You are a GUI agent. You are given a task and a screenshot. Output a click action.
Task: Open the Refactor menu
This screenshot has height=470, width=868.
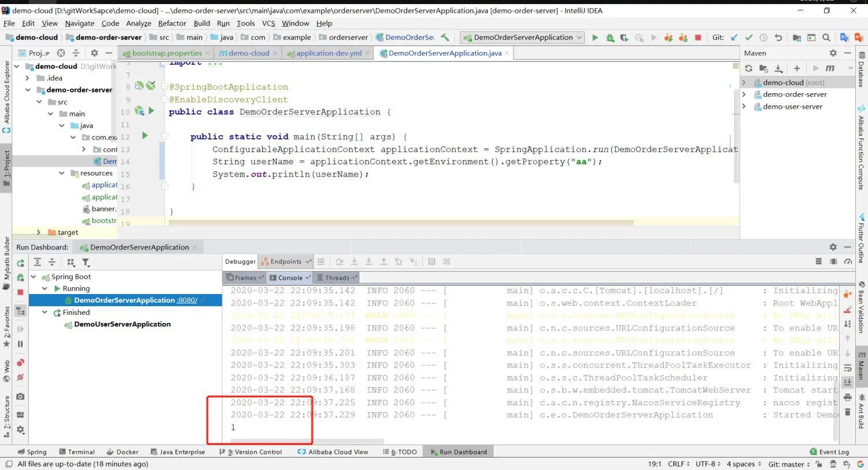[x=172, y=23]
